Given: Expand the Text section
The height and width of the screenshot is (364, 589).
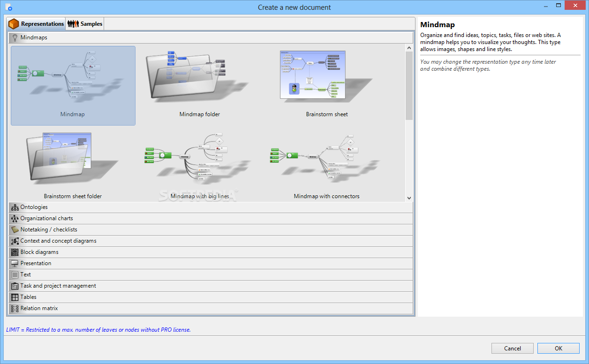Looking at the screenshot, I should pyautogui.click(x=211, y=275).
